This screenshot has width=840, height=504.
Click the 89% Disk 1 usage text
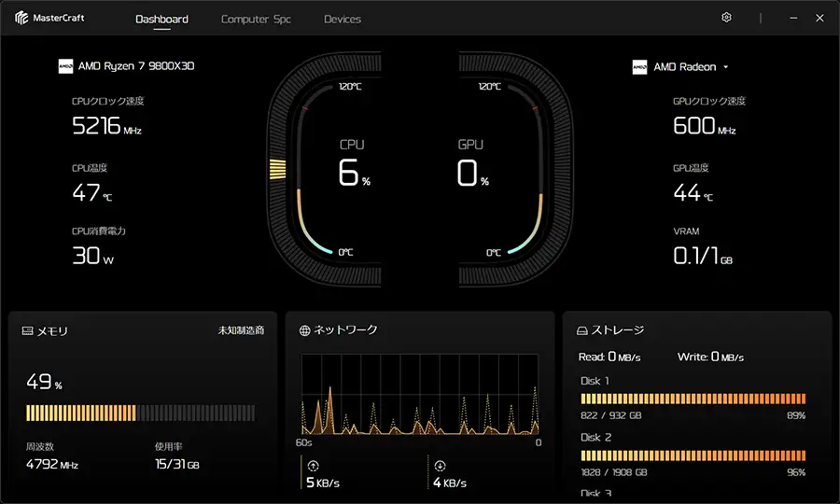point(796,415)
